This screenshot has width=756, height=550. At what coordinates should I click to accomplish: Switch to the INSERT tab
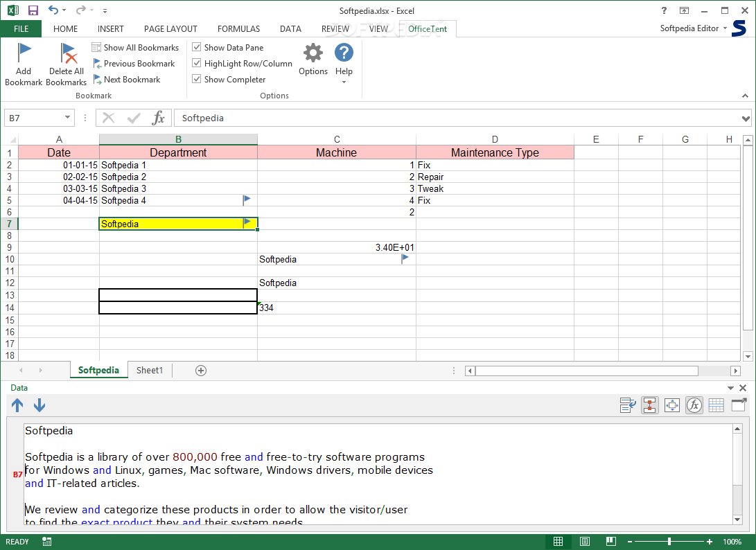pyautogui.click(x=110, y=28)
